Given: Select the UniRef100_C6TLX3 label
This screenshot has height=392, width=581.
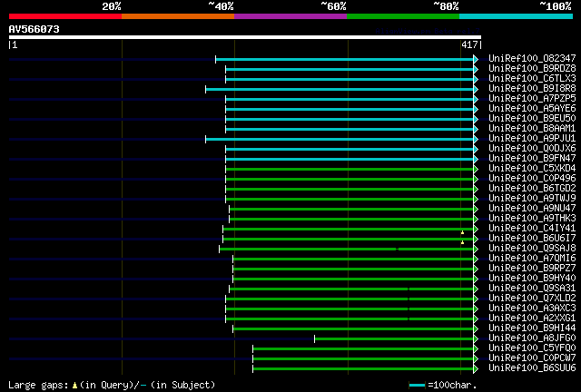Looking at the screenshot, I should pyautogui.click(x=532, y=78).
